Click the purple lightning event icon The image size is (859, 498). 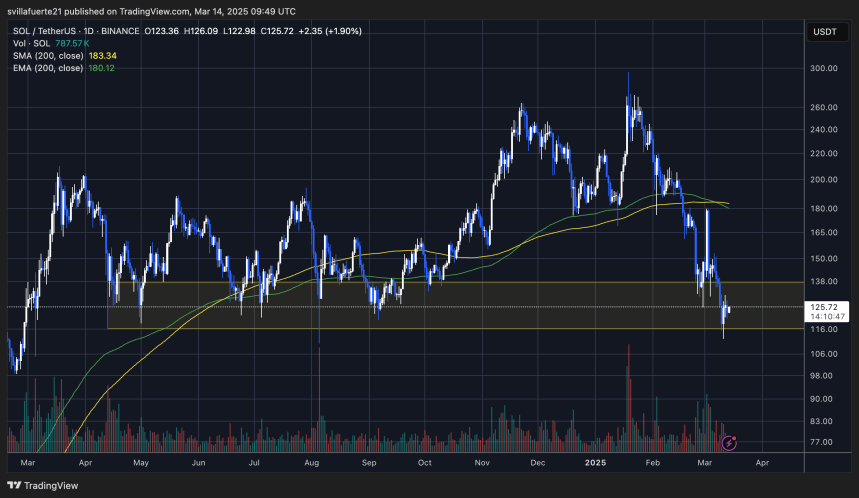point(731,441)
